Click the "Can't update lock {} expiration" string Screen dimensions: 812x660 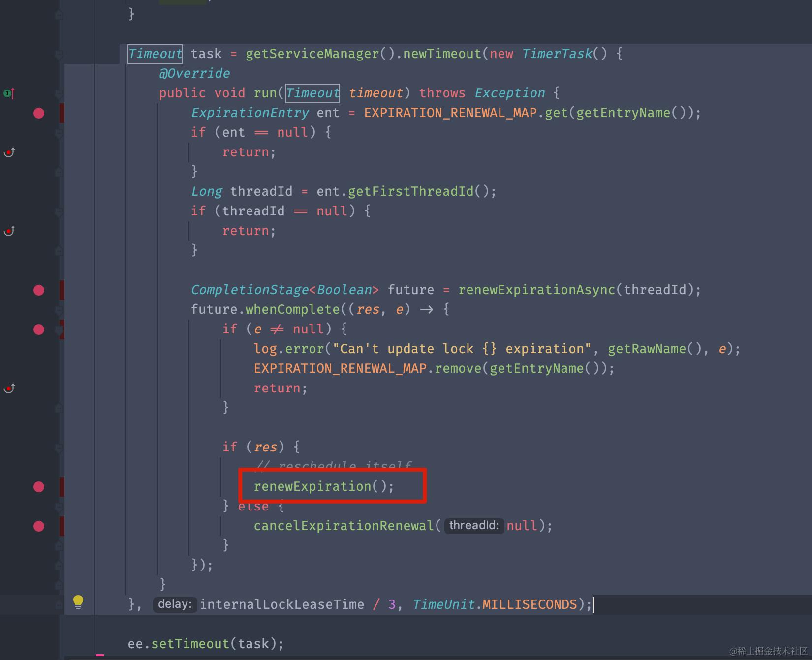click(x=462, y=349)
